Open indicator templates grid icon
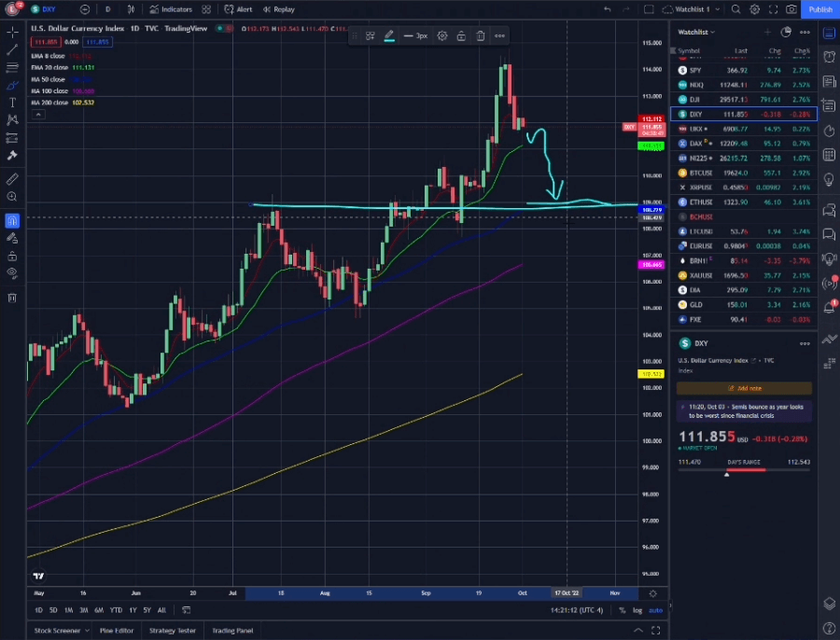Viewport: 840px width, 640px height. tap(206, 9)
